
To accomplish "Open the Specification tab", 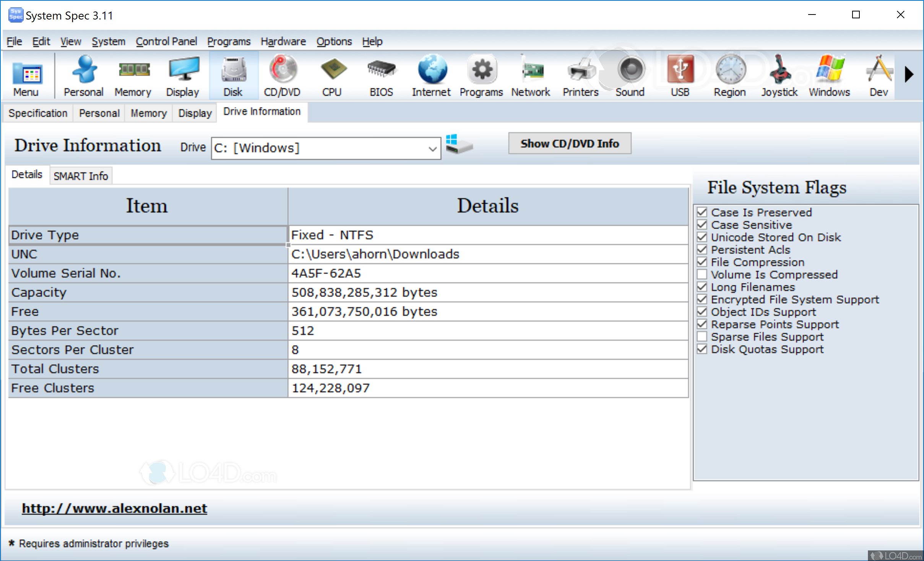I will pyautogui.click(x=37, y=112).
